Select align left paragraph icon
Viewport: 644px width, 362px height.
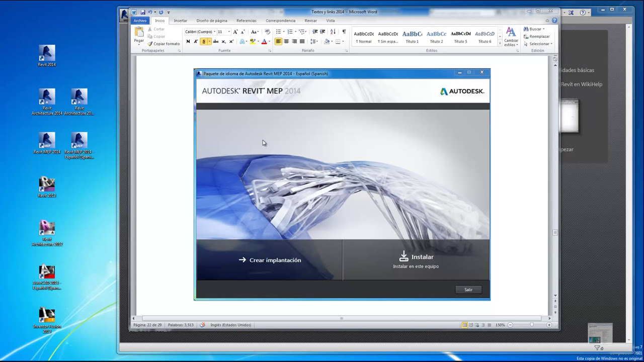coord(278,42)
